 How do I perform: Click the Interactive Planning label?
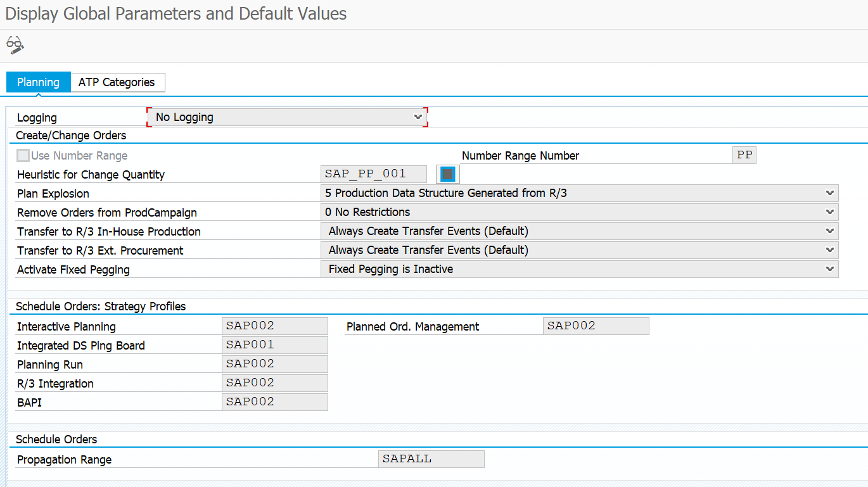67,327
